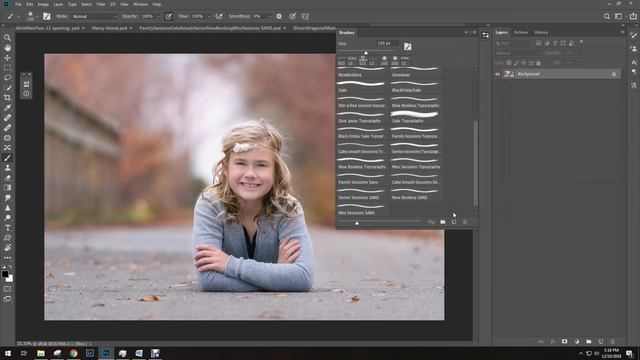
Task: Toggle Background layer visibility eye
Action: pos(497,74)
